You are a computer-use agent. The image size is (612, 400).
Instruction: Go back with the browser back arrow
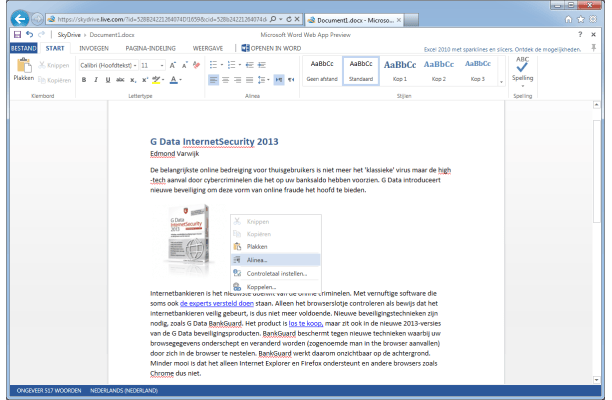click(x=20, y=19)
